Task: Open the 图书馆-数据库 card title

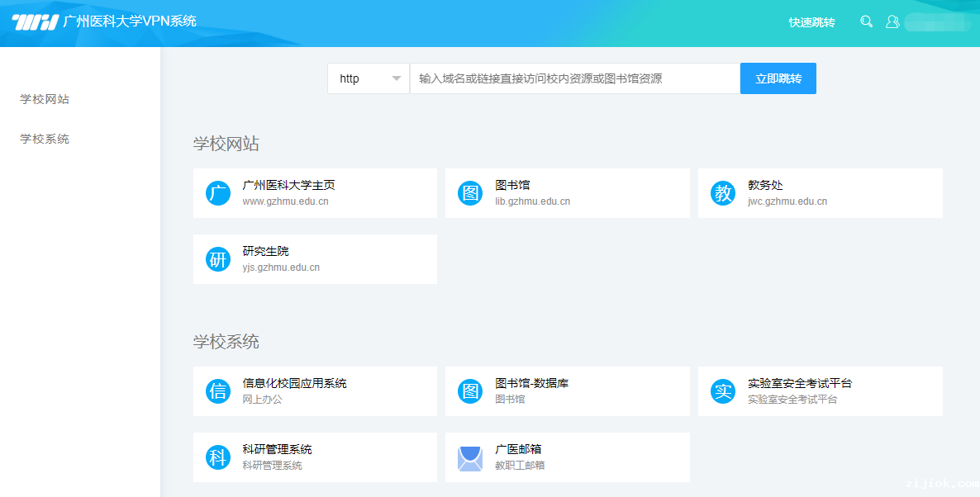Action: click(x=531, y=383)
